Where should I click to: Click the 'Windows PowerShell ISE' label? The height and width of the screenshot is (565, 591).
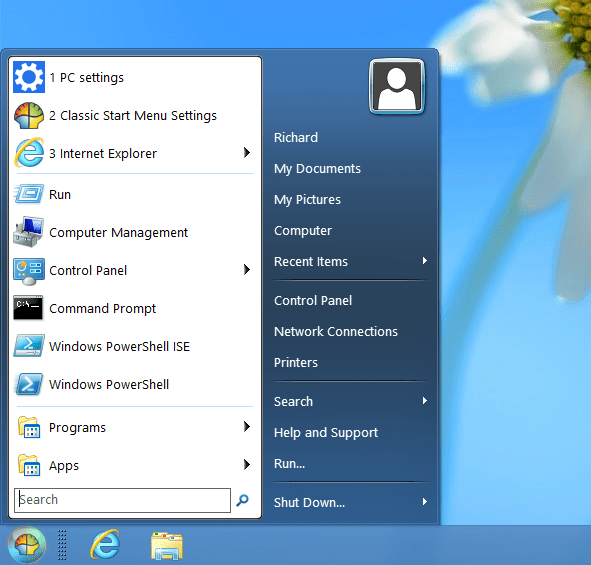[x=119, y=347]
